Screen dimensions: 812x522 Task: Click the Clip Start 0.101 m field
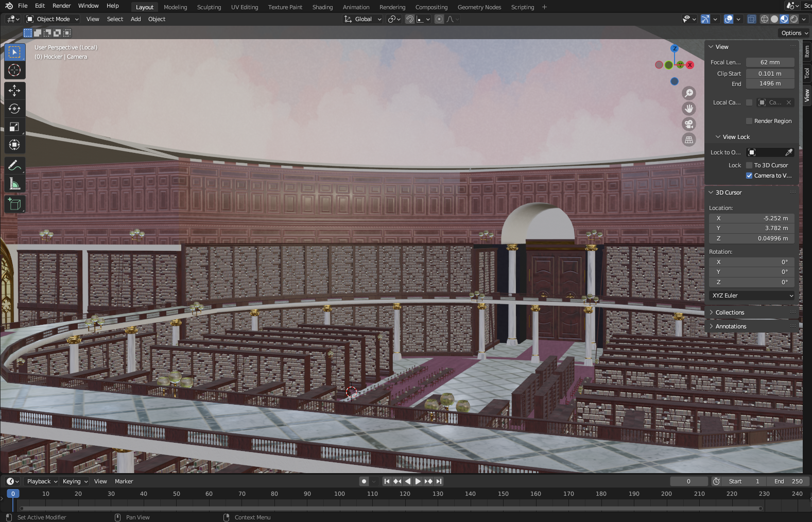pos(770,74)
